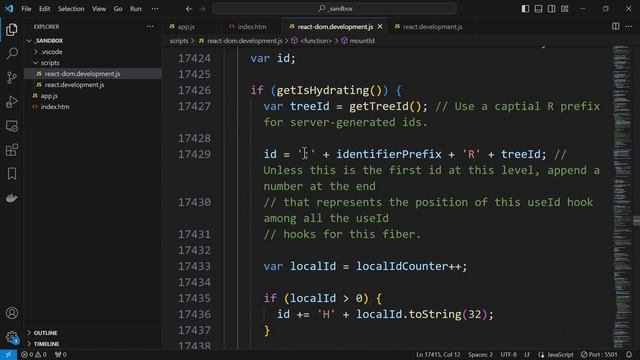Switch to the index.htm tab
Image resolution: width=640 pixels, height=360 pixels.
tap(251, 27)
